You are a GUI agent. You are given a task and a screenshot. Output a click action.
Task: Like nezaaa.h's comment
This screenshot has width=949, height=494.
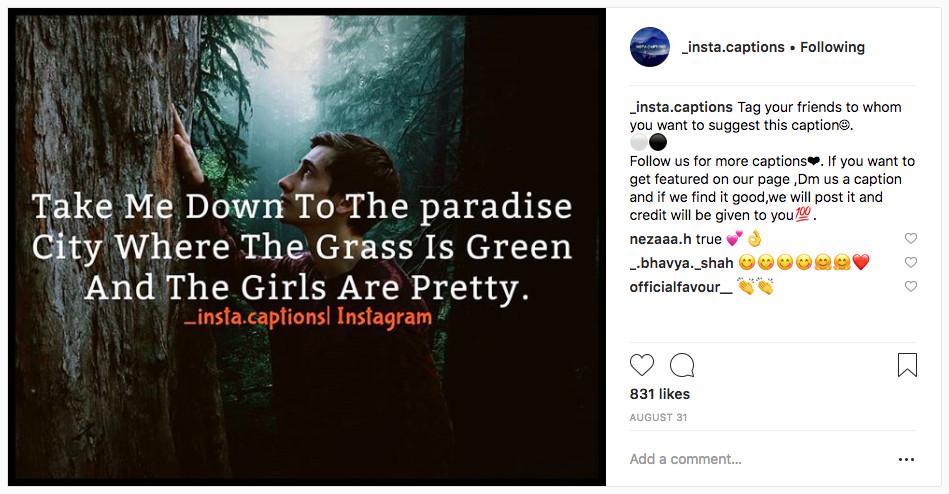point(910,239)
